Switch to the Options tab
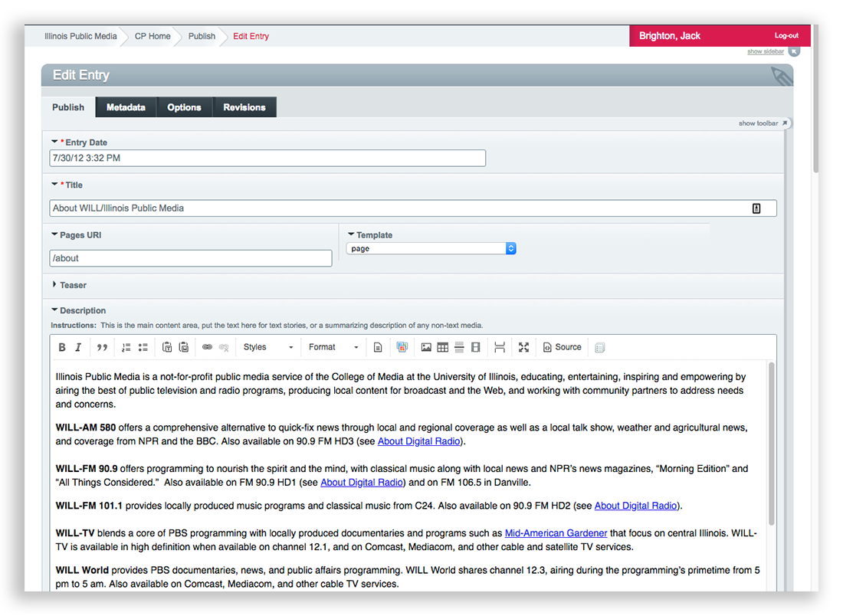The height and width of the screenshot is (616, 843). point(184,107)
